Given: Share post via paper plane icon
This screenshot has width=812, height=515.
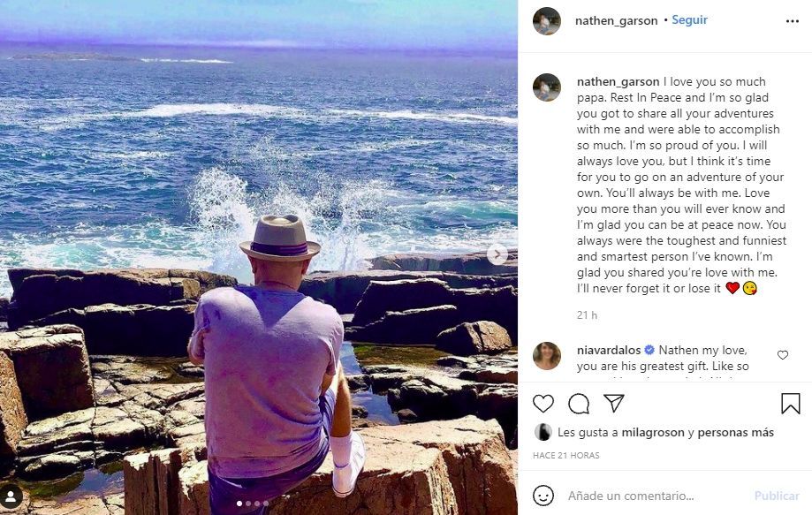Looking at the screenshot, I should coord(614,404).
